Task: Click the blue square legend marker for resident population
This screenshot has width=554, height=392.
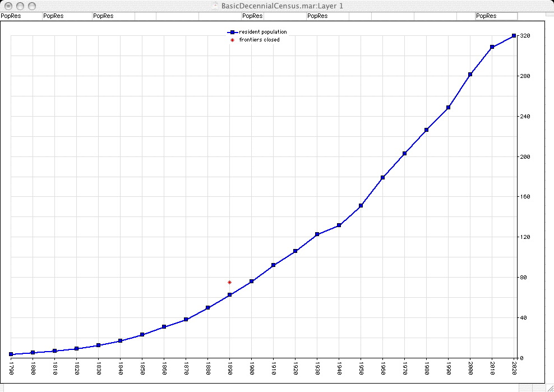Action: click(x=231, y=33)
